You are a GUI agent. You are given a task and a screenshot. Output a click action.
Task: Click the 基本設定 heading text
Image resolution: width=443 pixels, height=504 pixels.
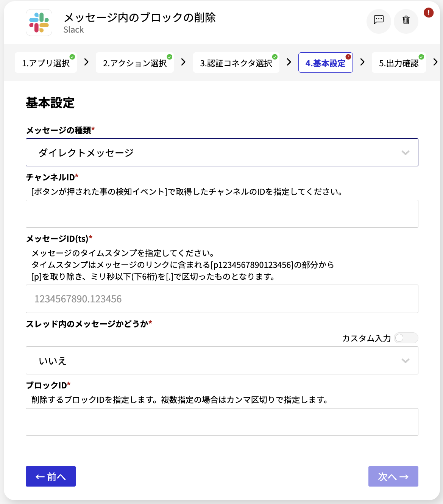[50, 103]
